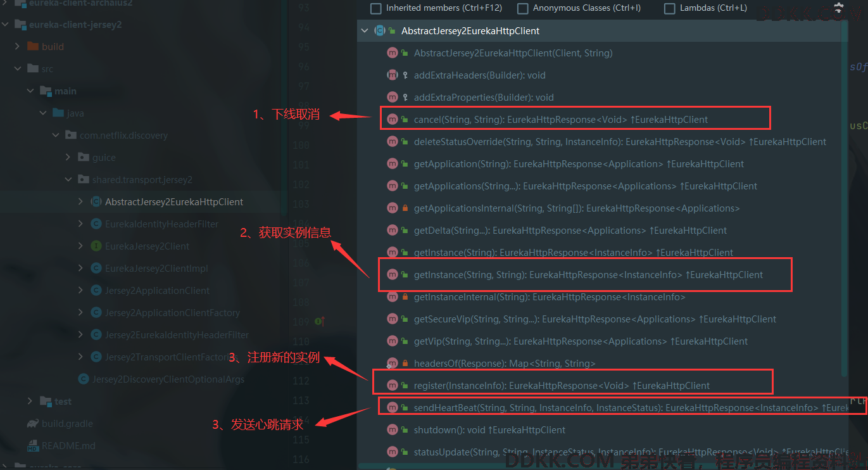
Task: Select getSecureVip(String, String...) method
Action: pos(595,319)
